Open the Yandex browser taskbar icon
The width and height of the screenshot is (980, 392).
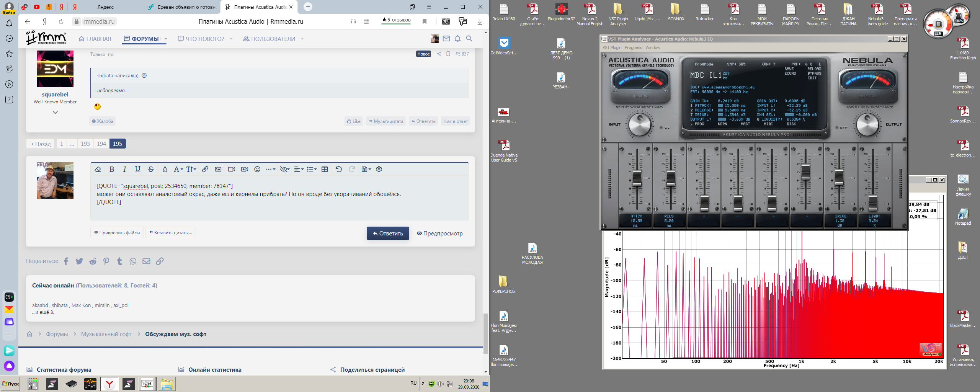109,384
